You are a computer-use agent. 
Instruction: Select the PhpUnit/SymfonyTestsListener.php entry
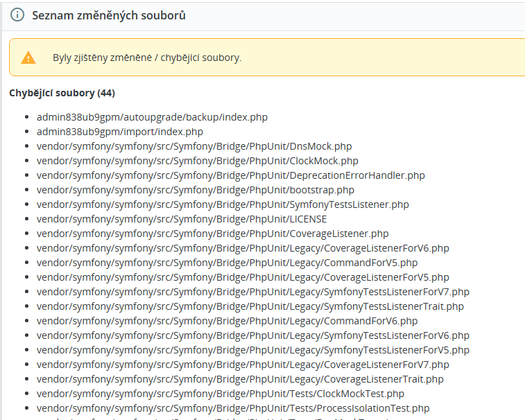[x=223, y=204]
